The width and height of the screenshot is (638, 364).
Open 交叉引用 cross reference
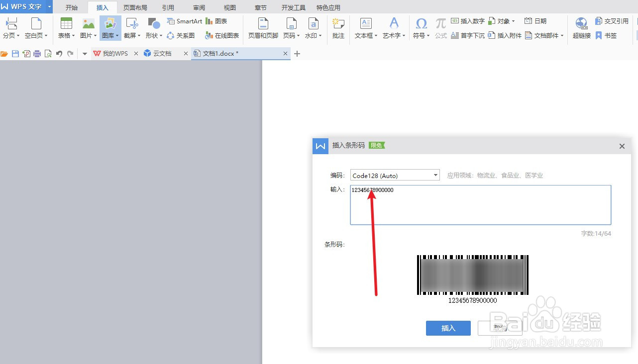[612, 21]
